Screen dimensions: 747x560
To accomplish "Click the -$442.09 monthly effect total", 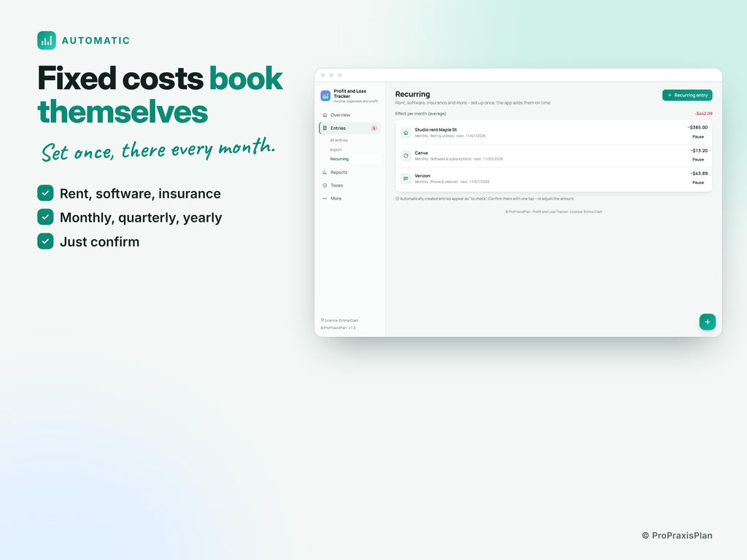I will [x=703, y=114].
